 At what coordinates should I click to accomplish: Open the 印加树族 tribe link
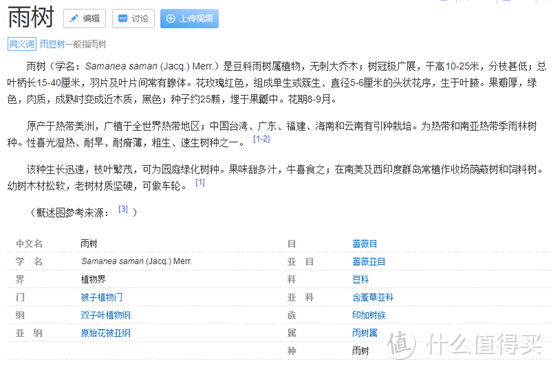click(x=369, y=315)
